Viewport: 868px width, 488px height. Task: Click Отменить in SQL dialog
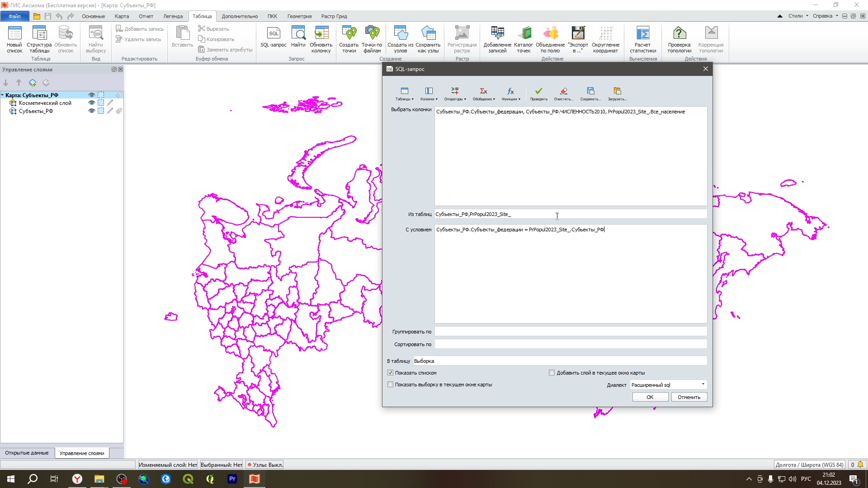[x=689, y=397]
